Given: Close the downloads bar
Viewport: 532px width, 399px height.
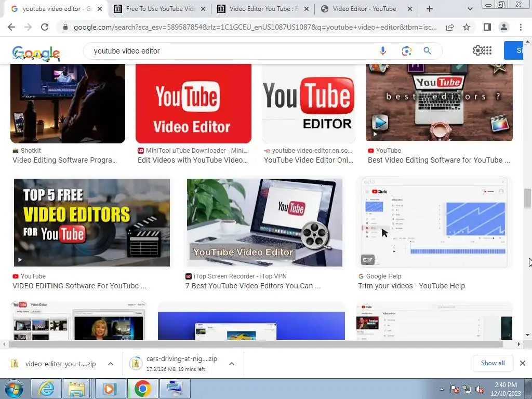Looking at the screenshot, I should click(x=523, y=363).
